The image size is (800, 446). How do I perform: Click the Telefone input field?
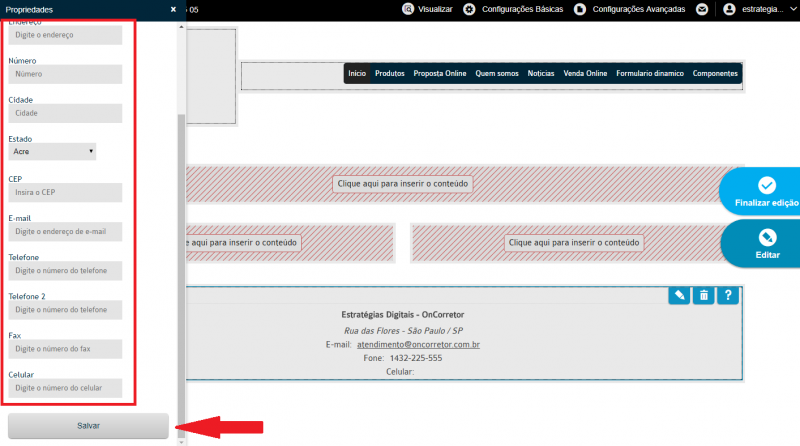tap(65, 270)
